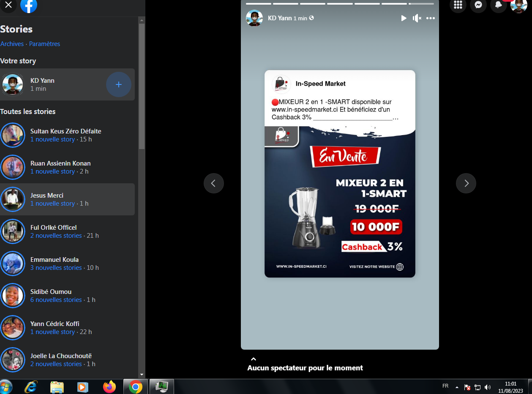This screenshot has width=532, height=394.
Task: Expand the story viewers list chevron
Action: pyautogui.click(x=254, y=359)
